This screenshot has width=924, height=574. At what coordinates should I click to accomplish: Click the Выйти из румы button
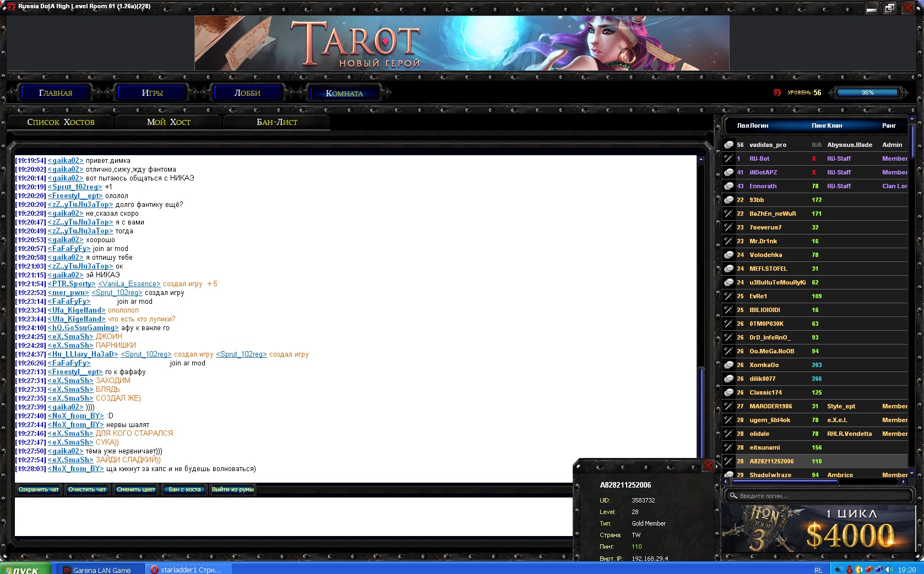pyautogui.click(x=232, y=489)
